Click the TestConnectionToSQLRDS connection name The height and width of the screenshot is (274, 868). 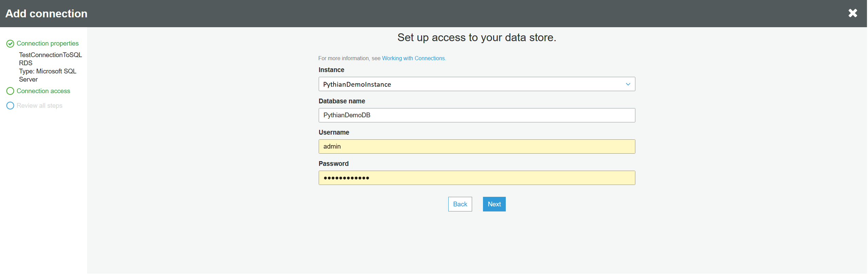point(50,59)
